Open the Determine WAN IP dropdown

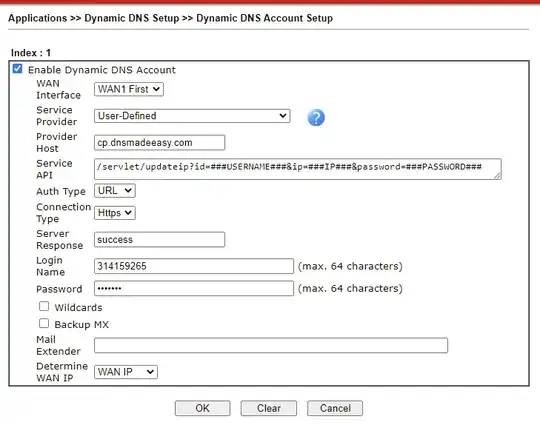pos(126,372)
